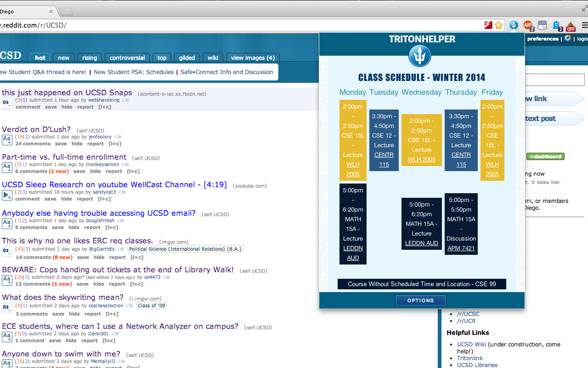Open the TritonHelper trident extension icon
Viewport: 588px width, 368px height.
(514, 25)
